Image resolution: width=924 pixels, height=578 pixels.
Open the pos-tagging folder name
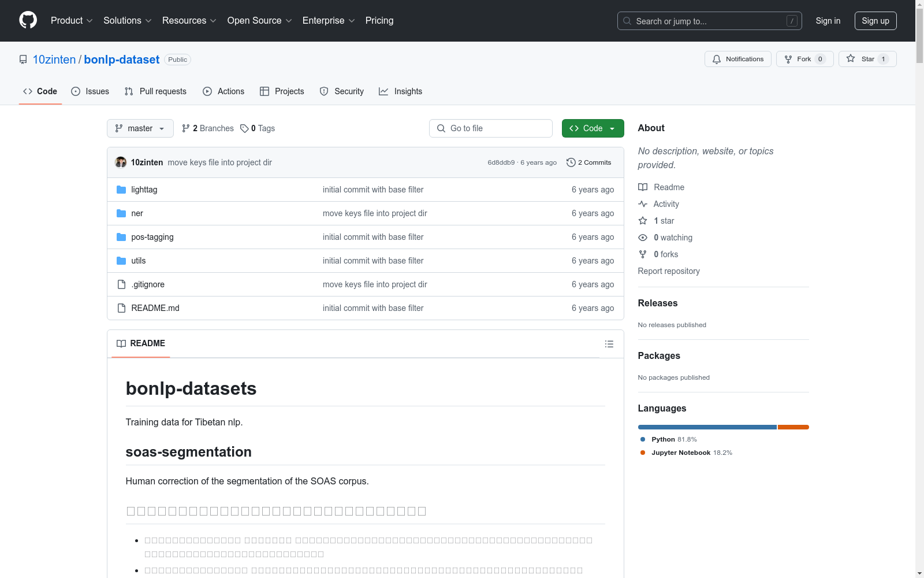152,237
